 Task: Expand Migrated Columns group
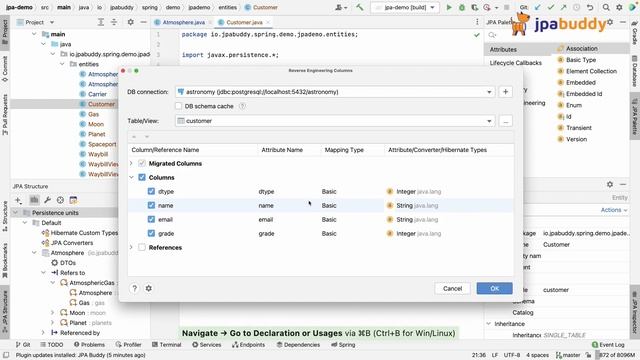pos(131,163)
